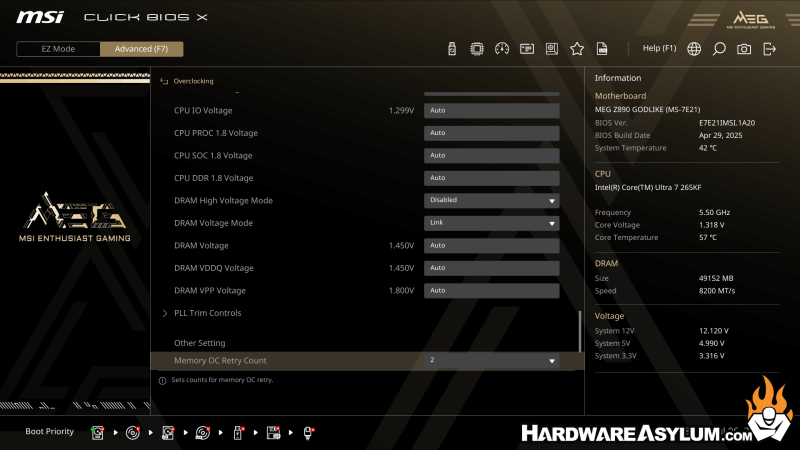Image resolution: width=800 pixels, height=450 pixels.
Task: Open the Board Explorer motherboard icon
Action: point(552,49)
